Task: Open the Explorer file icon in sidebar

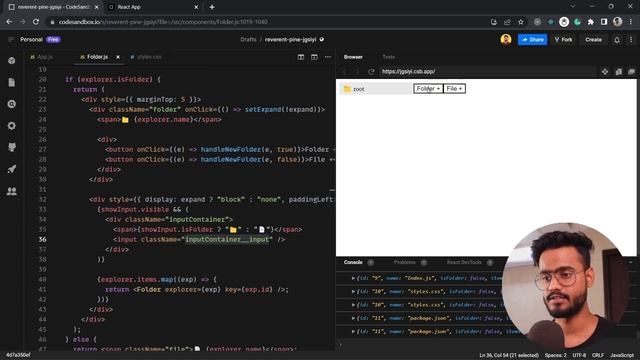Action: point(12,82)
